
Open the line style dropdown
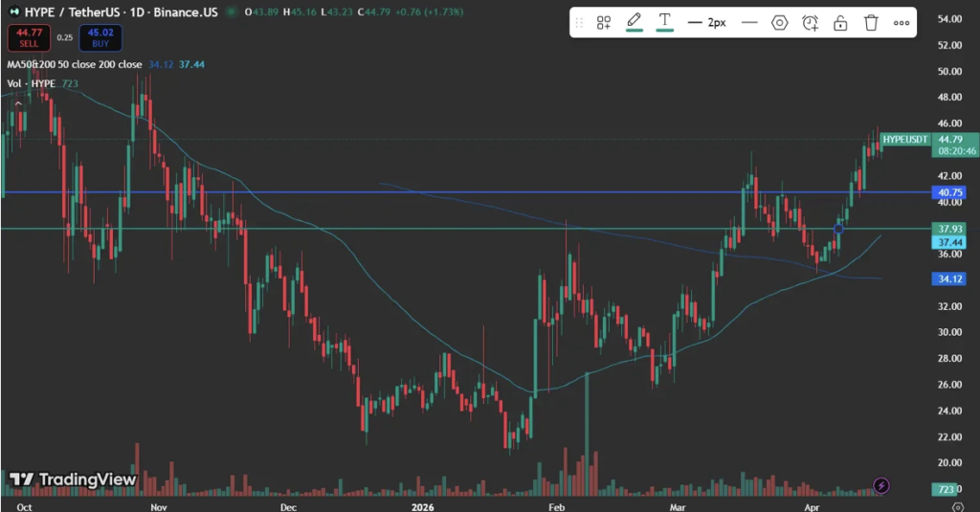coord(749,22)
